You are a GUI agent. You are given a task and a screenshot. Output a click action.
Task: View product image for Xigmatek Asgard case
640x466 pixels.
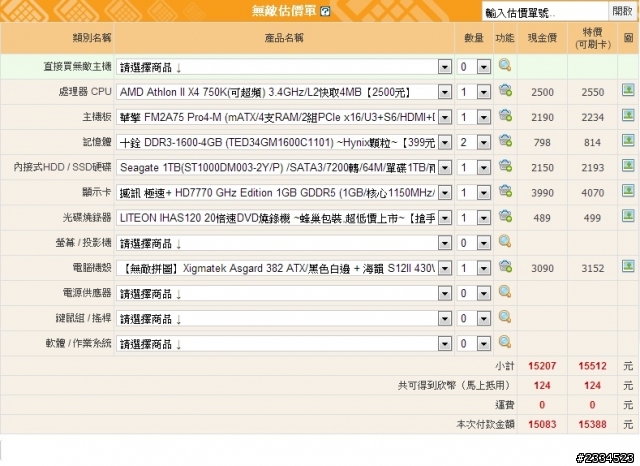(x=628, y=266)
